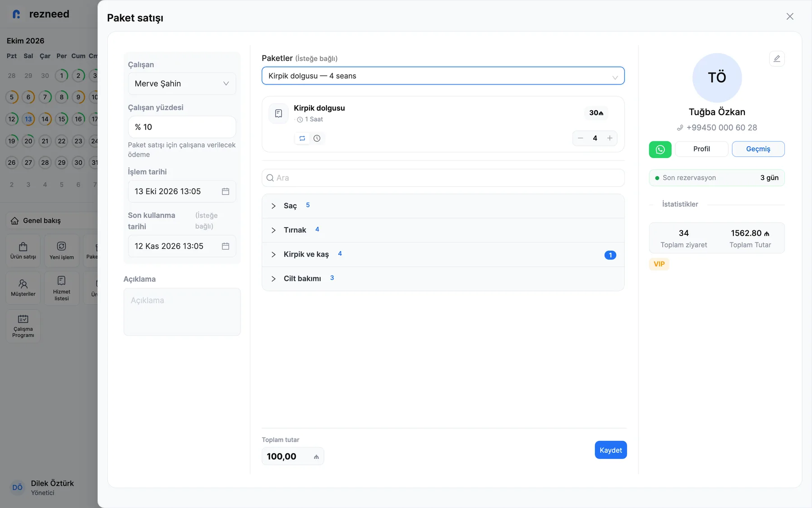This screenshot has height=508, width=812.
Task: Expand the Kirpik ve kaş category
Action: tap(443, 255)
